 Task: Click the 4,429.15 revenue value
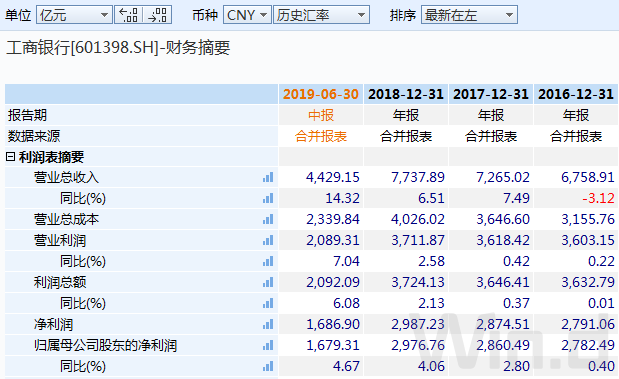[333, 177]
